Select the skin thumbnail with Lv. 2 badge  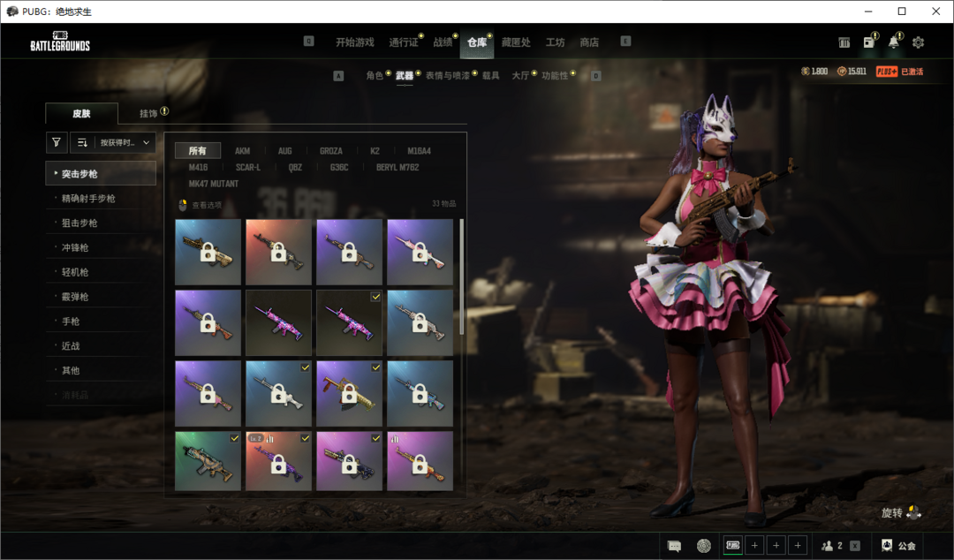278,461
